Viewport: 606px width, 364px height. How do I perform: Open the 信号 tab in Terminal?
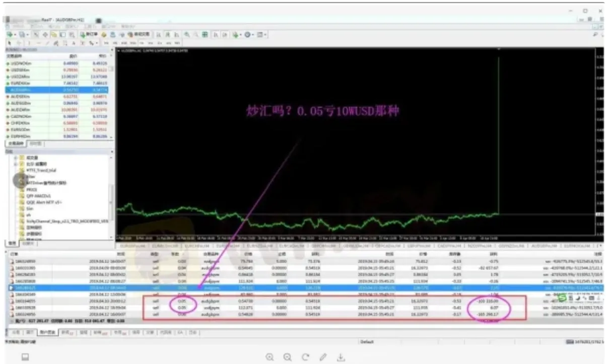click(x=136, y=332)
